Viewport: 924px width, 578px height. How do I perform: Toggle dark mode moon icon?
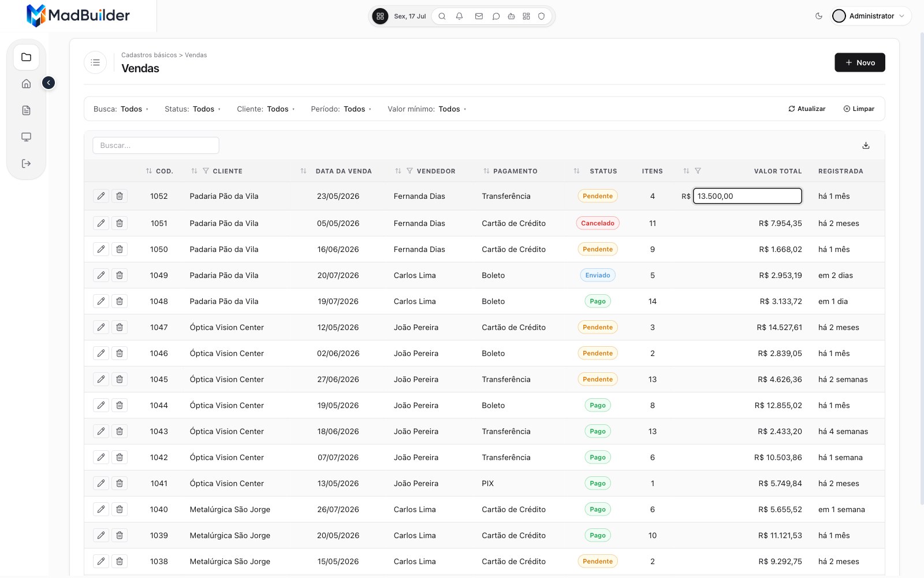[818, 16]
